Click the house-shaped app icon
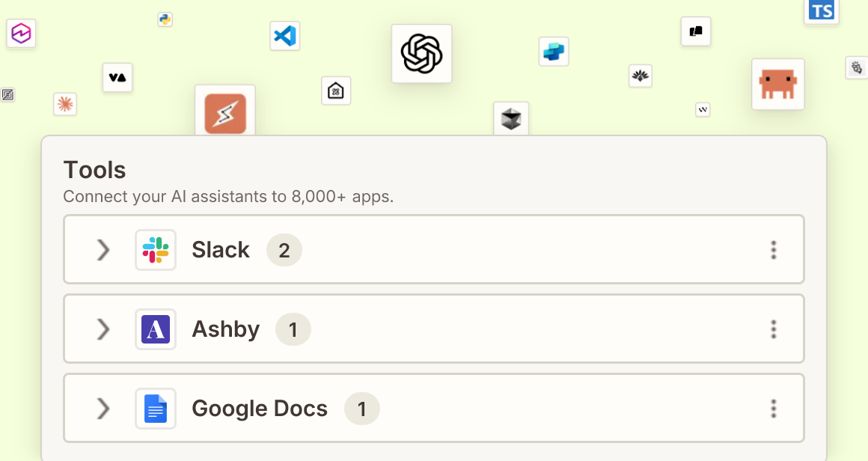This screenshot has height=461, width=868. (x=336, y=91)
